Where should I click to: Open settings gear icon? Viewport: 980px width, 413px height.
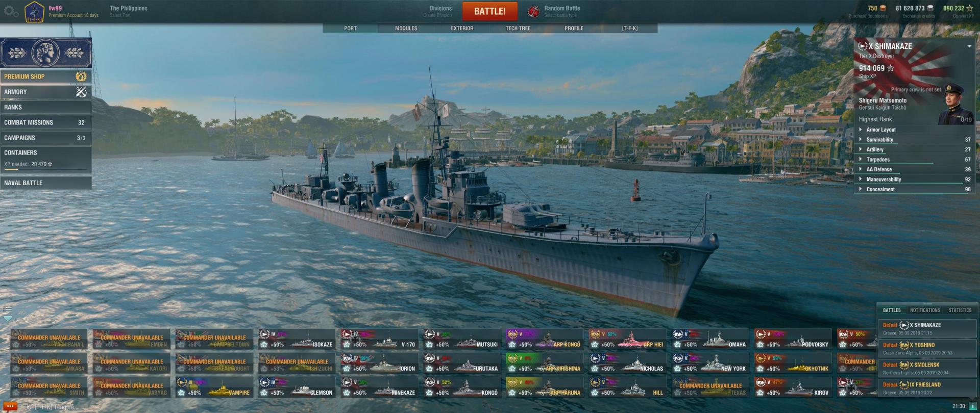11,11
